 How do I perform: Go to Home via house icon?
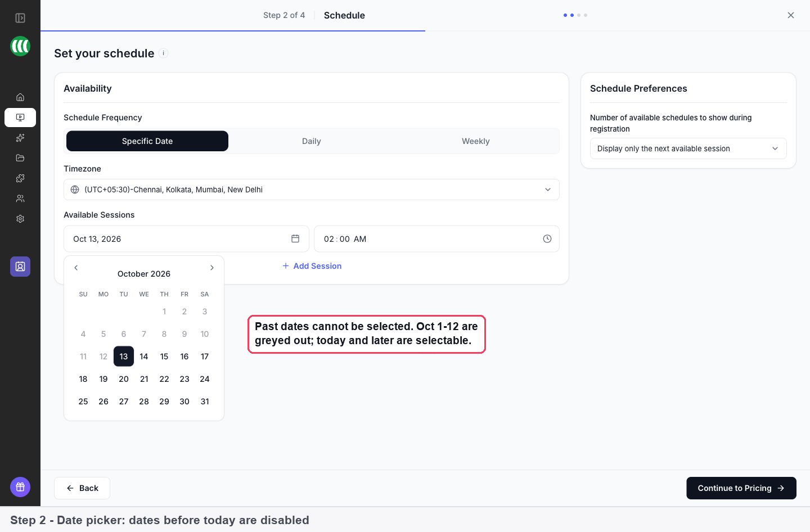click(20, 97)
